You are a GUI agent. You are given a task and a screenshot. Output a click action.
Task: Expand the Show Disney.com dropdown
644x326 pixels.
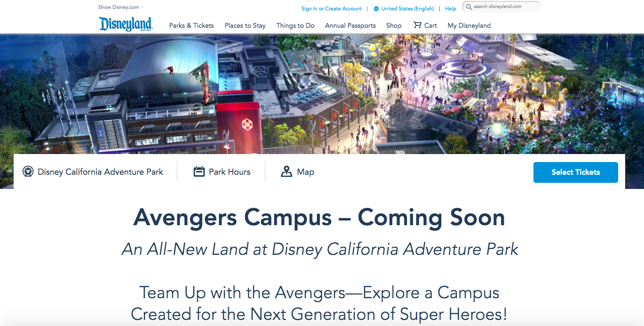[x=120, y=7]
